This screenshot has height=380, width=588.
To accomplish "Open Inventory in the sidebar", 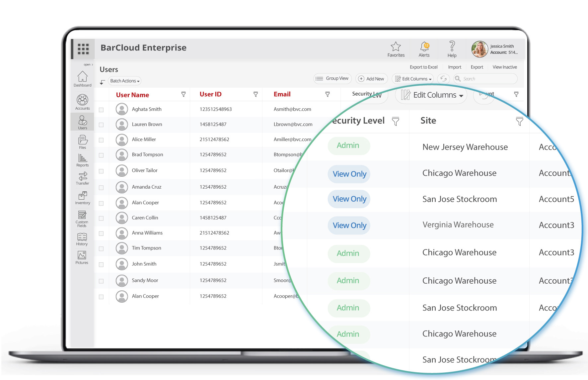I will (82, 198).
